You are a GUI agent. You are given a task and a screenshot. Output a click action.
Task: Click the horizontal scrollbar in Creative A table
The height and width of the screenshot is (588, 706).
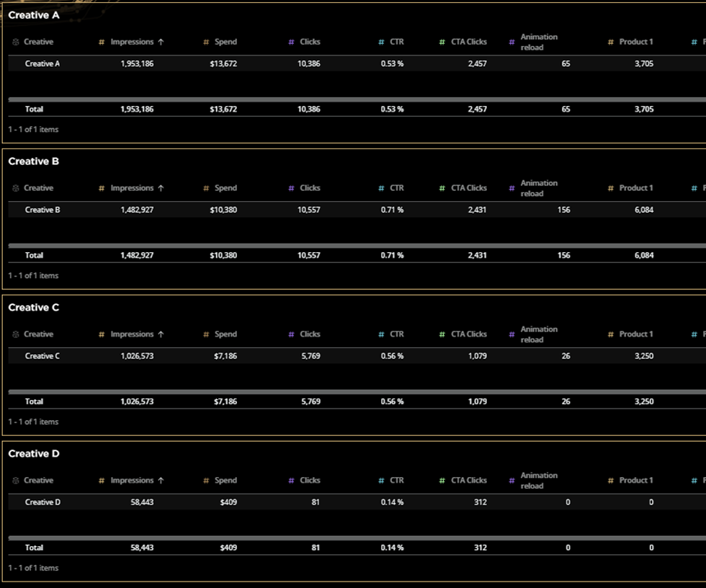(353, 99)
